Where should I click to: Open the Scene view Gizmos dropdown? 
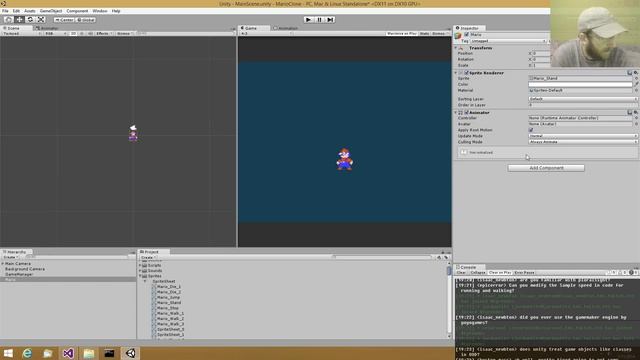[125, 33]
